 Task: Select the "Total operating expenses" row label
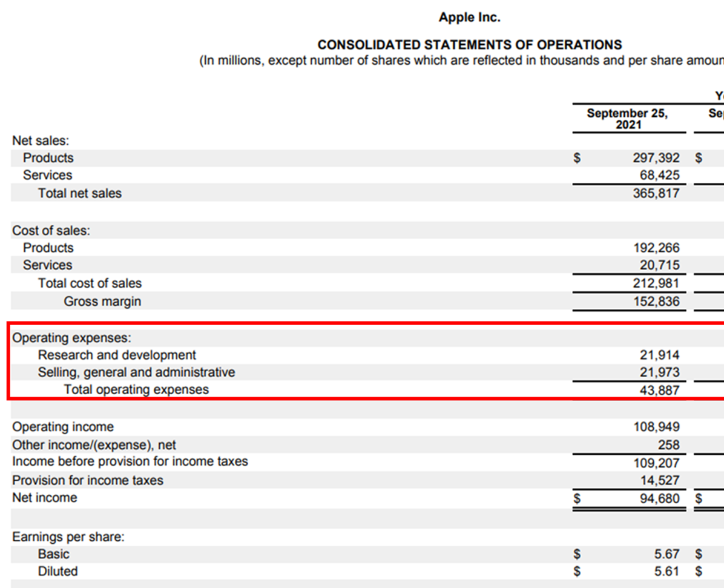(136, 390)
